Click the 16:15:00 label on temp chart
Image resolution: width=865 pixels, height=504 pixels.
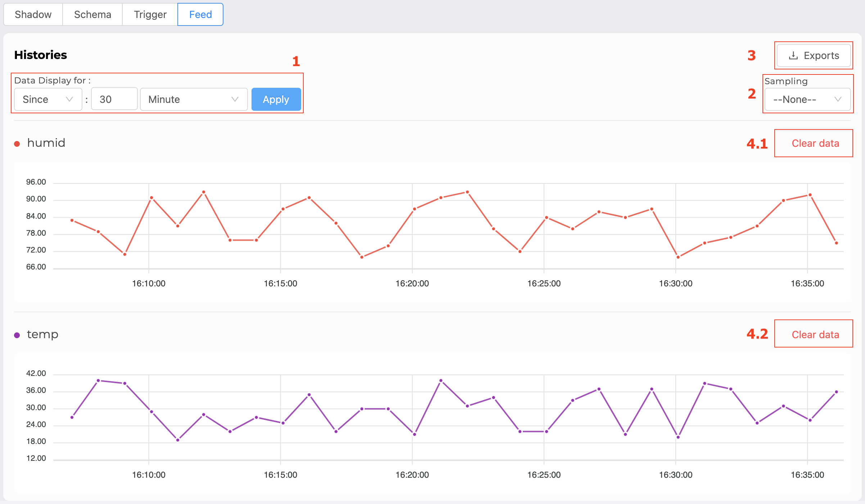coord(280,475)
